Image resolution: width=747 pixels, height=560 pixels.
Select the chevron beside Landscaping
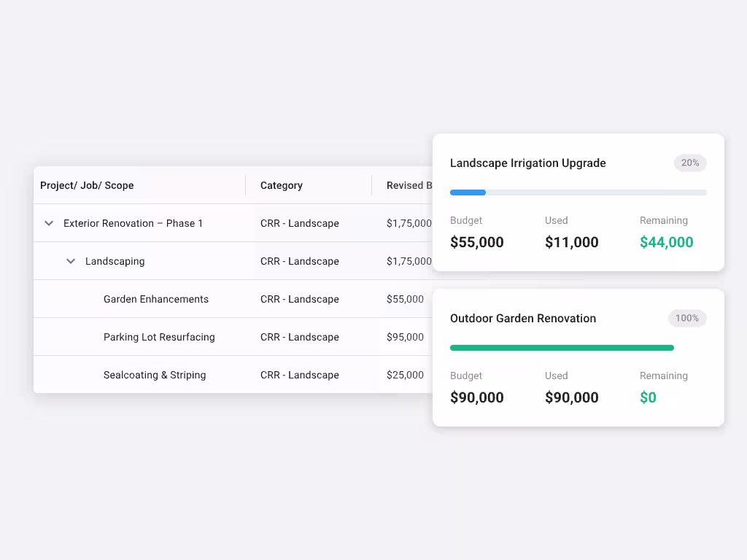[71, 260]
